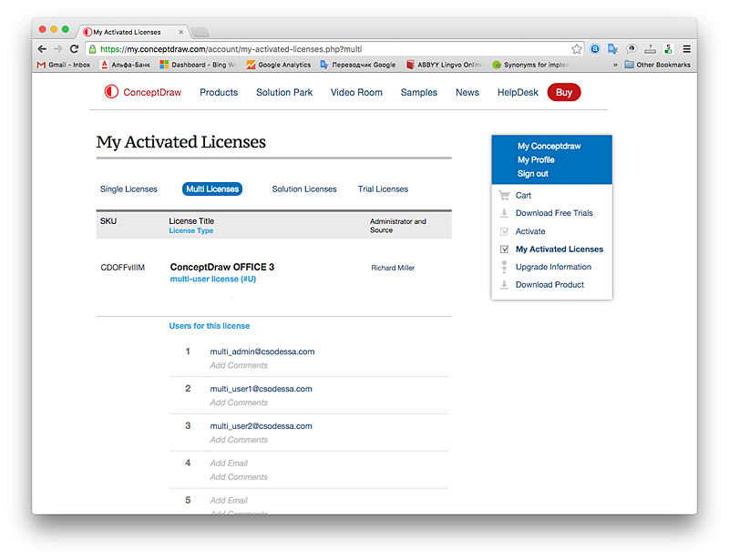Click the Upgrade Information icon
The image size is (729, 560).
point(504,267)
